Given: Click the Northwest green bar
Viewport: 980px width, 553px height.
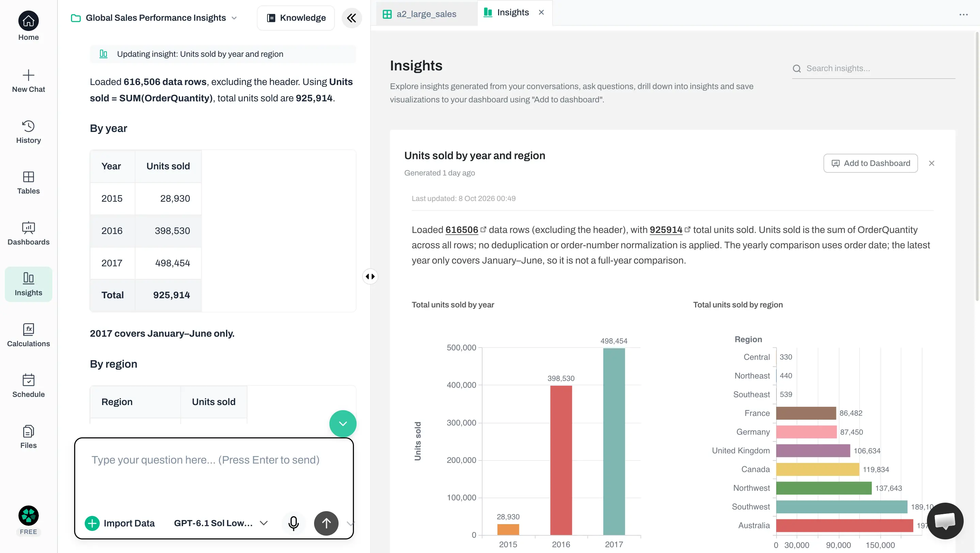Looking at the screenshot, I should (x=823, y=488).
